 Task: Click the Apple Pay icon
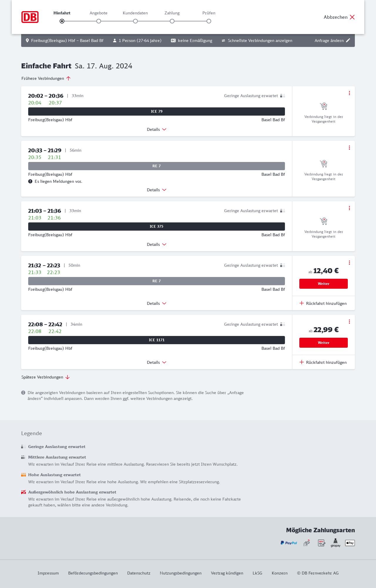tap(350, 543)
